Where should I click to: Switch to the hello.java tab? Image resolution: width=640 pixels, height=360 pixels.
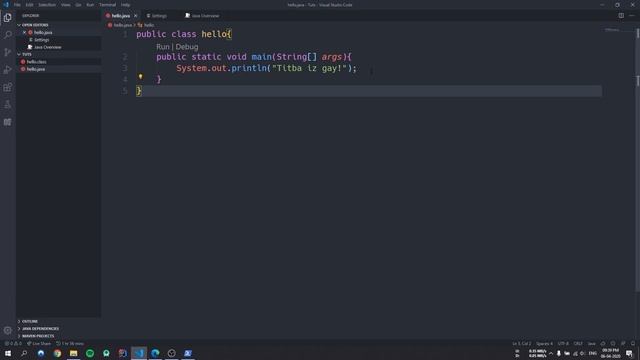tap(120, 16)
